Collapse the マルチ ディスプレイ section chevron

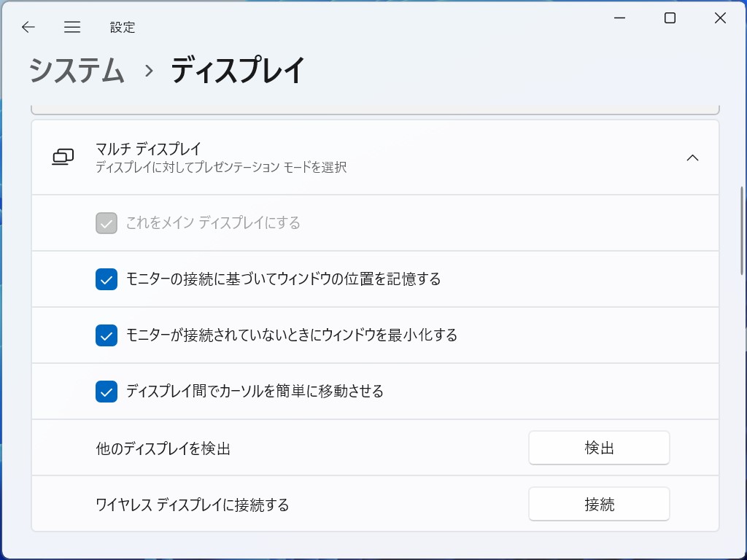click(x=693, y=157)
